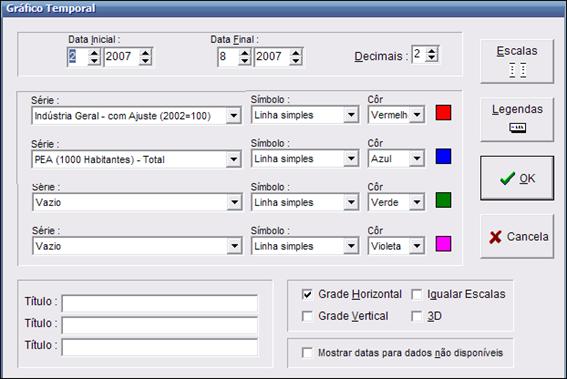The width and height of the screenshot is (567, 379).
Task: Click the Data Inicial month field
Action: [78, 57]
